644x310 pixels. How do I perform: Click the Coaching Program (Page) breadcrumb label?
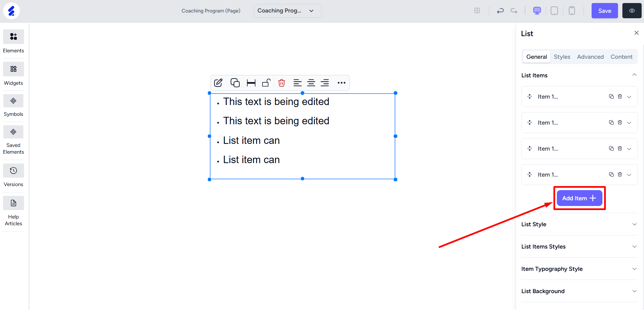211,11
